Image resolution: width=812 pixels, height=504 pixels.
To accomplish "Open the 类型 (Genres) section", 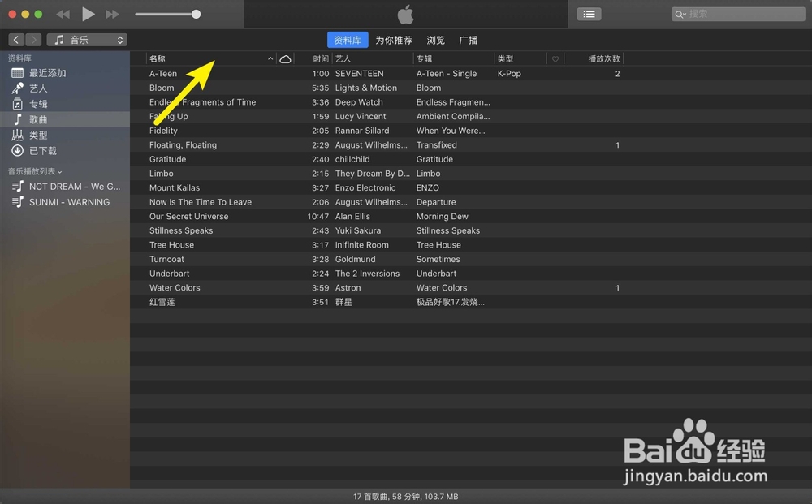I will [37, 135].
